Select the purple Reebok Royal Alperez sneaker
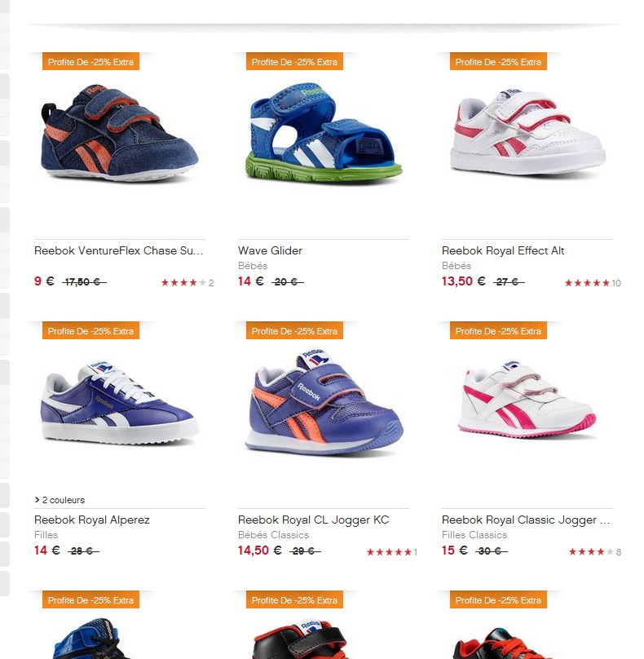This screenshot has width=644, height=659. point(120,402)
